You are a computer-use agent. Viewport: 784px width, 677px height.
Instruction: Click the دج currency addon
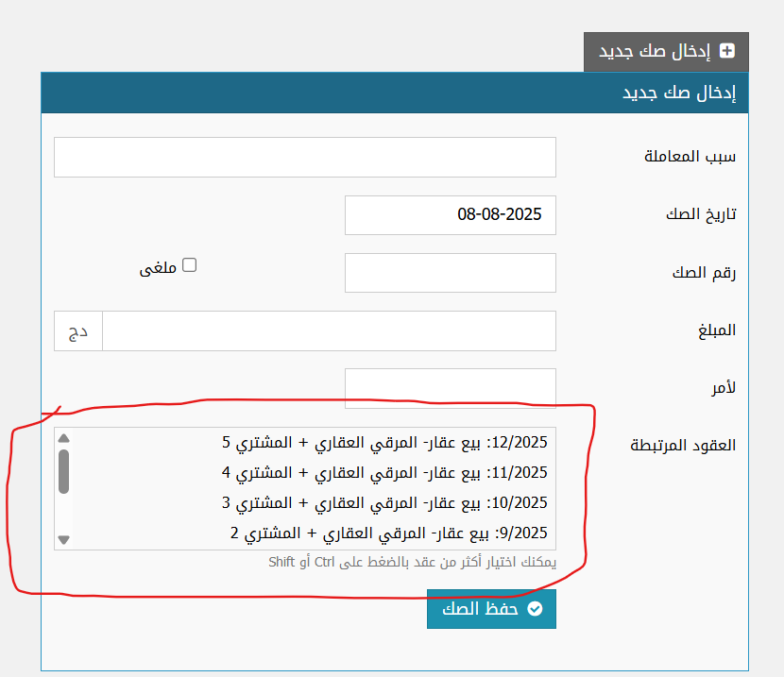coord(78,330)
